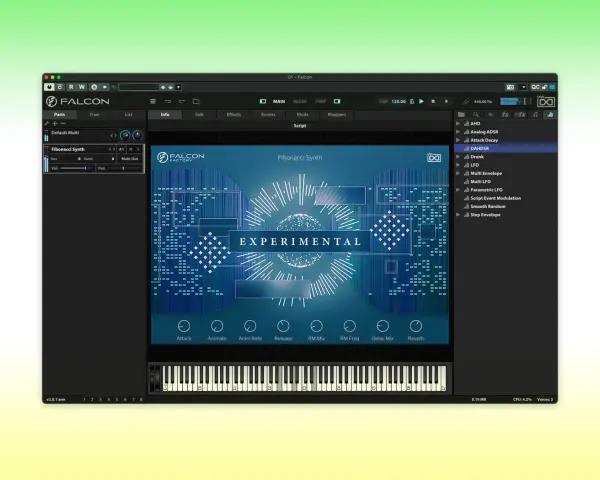Viewport: 600px width, 480px height.
Task: Open the file browser folder icon in sidebar
Action: [x=461, y=114]
